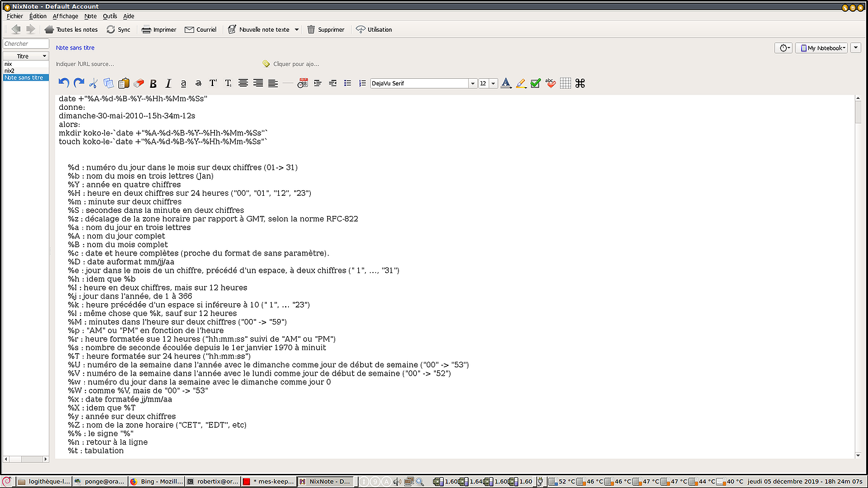The image size is (868, 488).
Task: Apply subscript formatting
Action: [x=228, y=83]
